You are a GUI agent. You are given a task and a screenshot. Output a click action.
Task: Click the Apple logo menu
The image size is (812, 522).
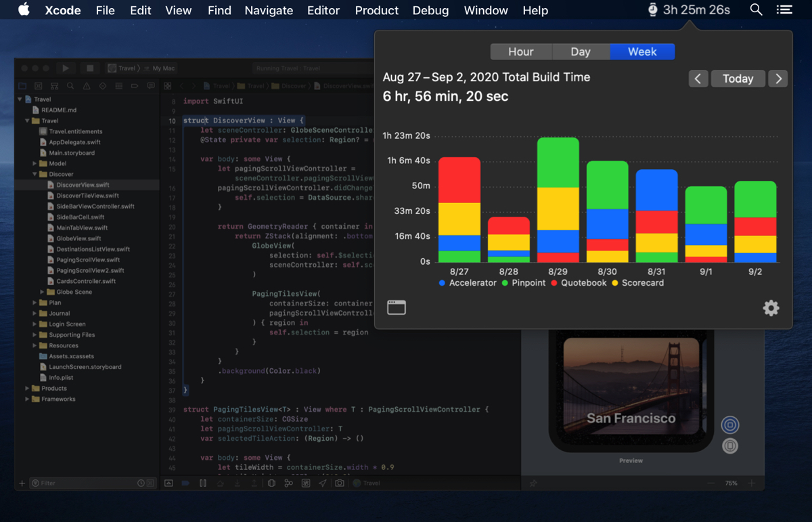(24, 10)
